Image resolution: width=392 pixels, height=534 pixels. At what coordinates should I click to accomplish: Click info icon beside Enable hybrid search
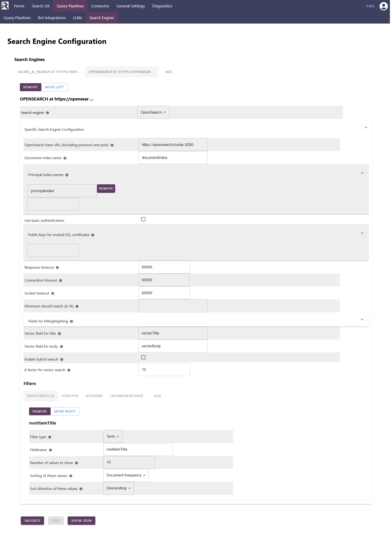pyautogui.click(x=62, y=359)
